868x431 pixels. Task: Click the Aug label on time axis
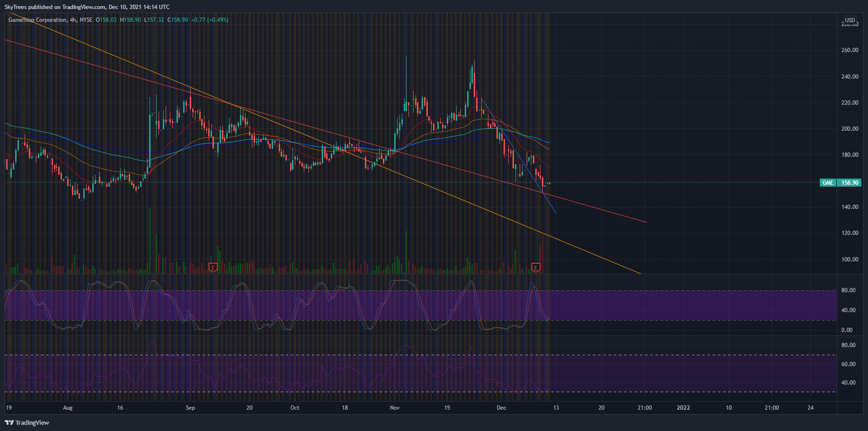(x=68, y=408)
